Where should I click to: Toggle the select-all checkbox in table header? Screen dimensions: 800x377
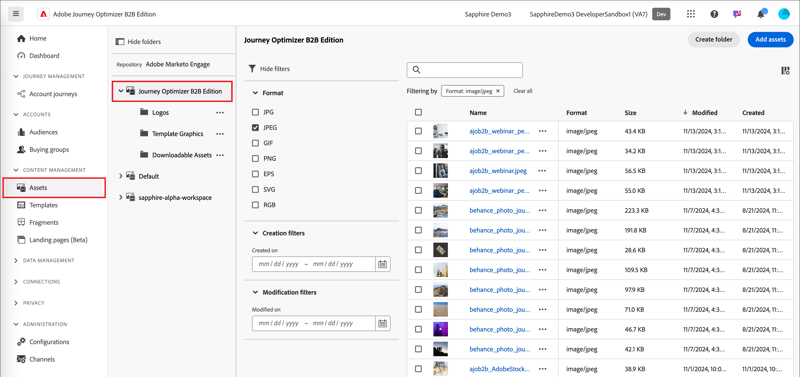pyautogui.click(x=418, y=112)
